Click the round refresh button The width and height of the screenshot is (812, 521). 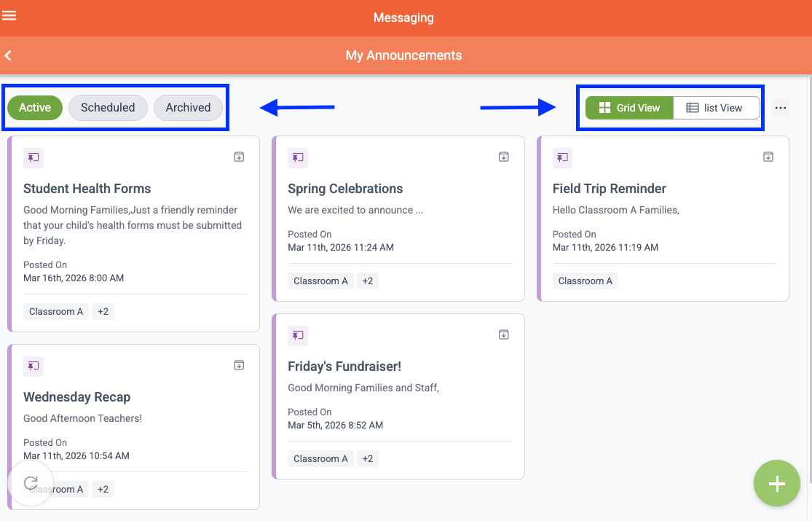coord(31,482)
